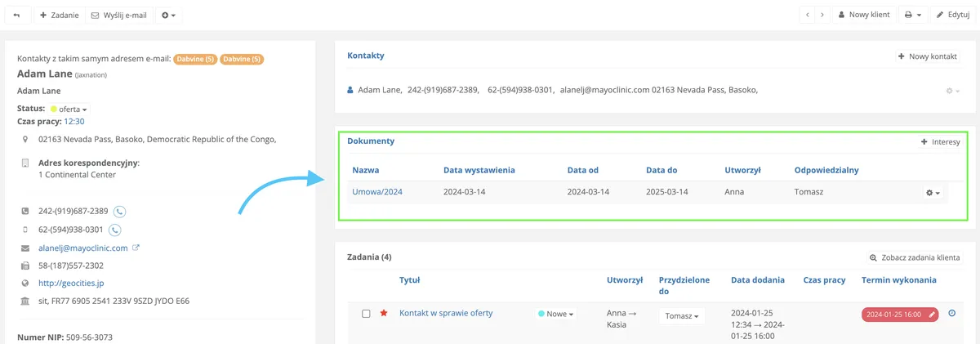Click the 2025-03-14 end date cell
This screenshot has width=980, height=344.
pos(667,192)
